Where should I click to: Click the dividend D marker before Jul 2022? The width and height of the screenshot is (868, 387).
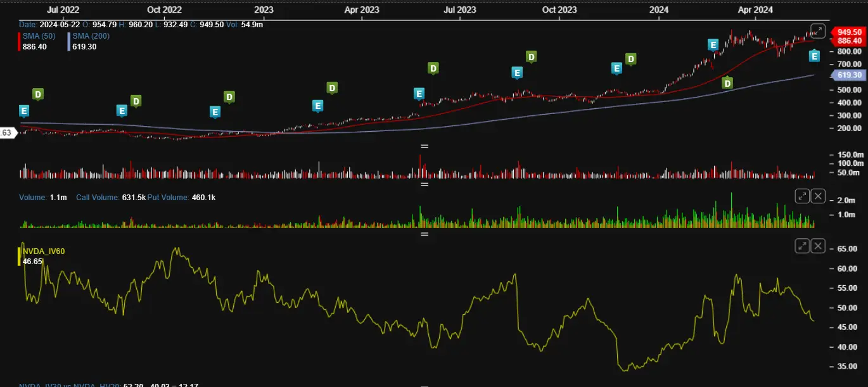point(38,94)
